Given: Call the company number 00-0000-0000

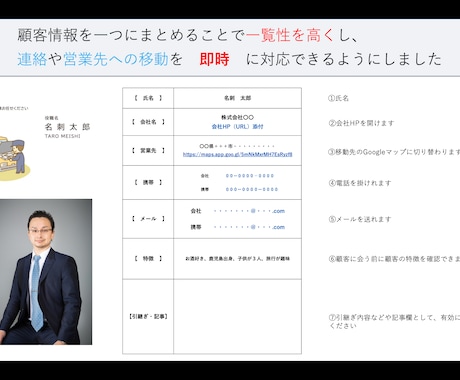Looking at the screenshot, I should coord(250,176).
